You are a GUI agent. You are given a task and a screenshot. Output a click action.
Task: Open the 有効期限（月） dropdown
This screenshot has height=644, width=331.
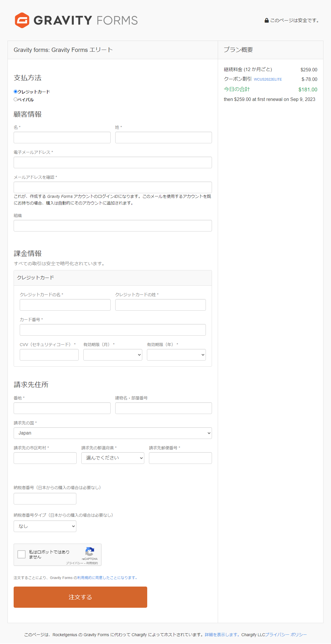(113, 355)
